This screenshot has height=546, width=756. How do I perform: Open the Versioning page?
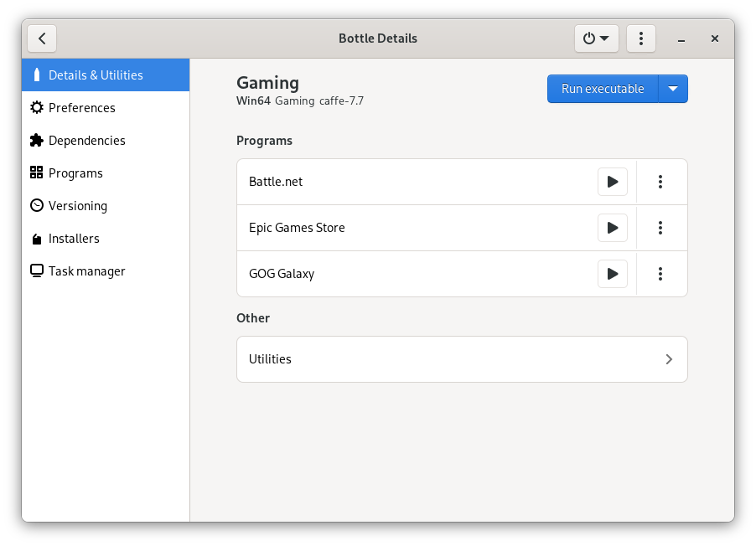coord(106,206)
